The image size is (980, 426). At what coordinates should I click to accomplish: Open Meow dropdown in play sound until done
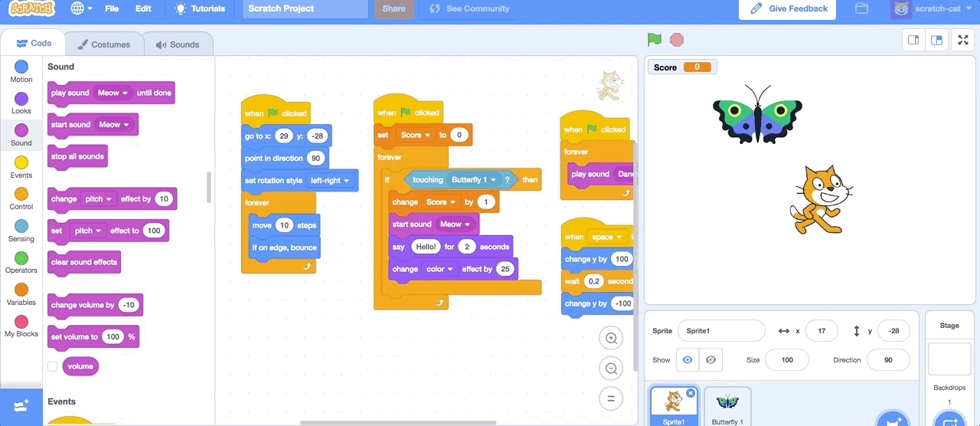113,93
